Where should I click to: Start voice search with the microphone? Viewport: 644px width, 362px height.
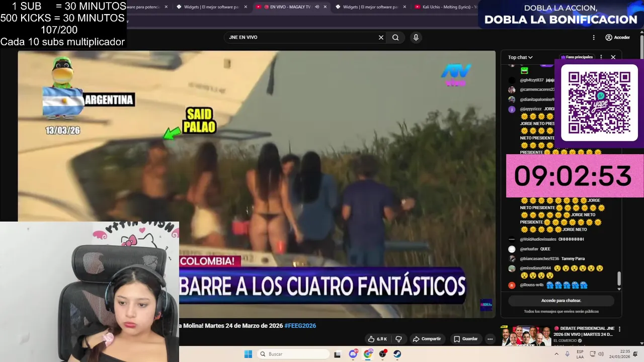(416, 37)
